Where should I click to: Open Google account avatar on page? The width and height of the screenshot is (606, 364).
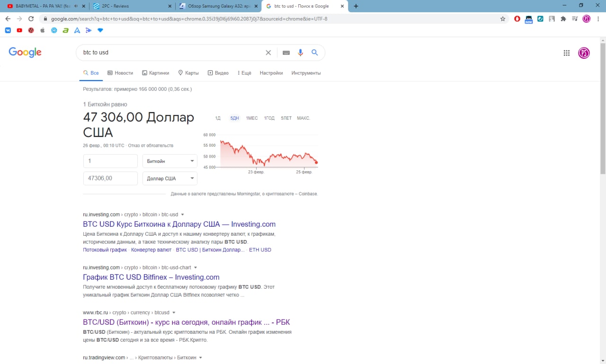click(x=584, y=53)
